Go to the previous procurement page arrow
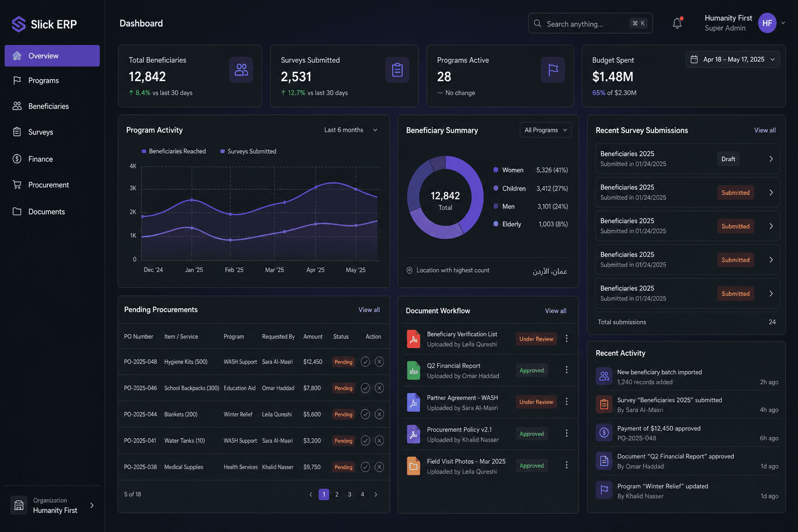This screenshot has width=798, height=532. tap(311, 494)
